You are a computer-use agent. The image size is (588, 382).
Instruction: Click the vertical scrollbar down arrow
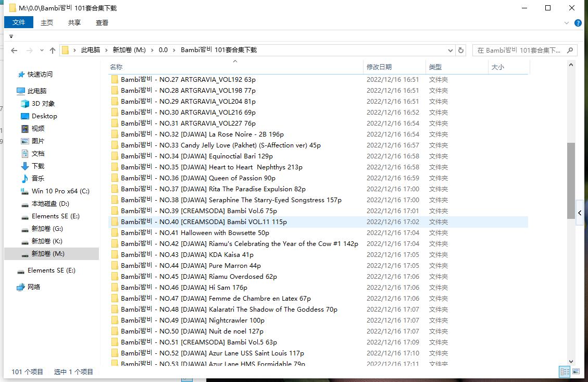tap(571, 361)
